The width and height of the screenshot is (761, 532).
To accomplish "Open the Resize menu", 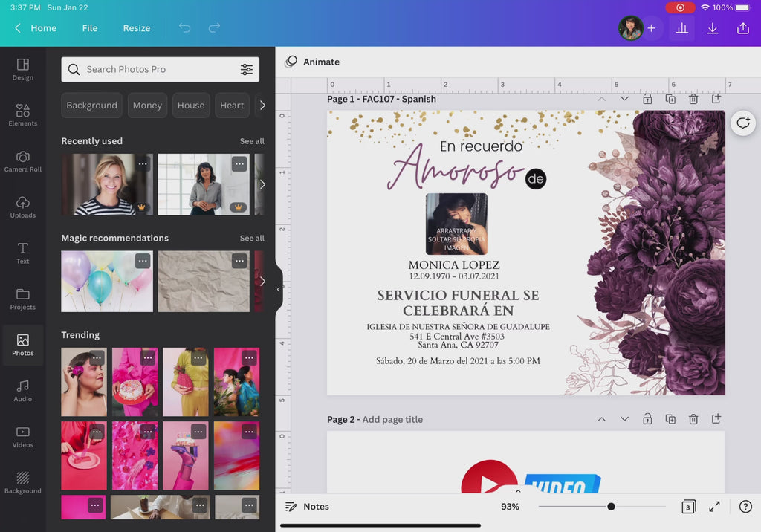I will pyautogui.click(x=137, y=28).
